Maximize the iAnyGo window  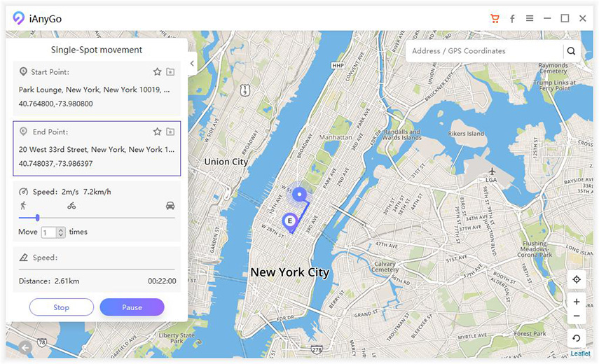tap(565, 18)
